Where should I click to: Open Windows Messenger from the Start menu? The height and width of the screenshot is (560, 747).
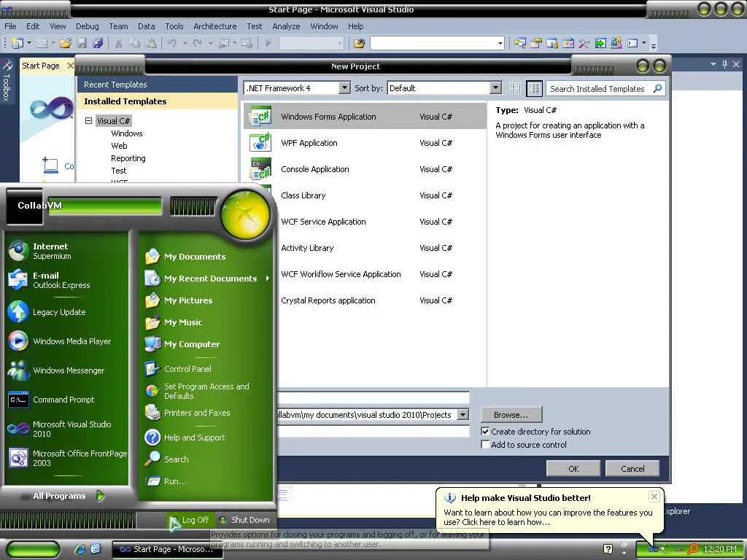[x=66, y=370]
